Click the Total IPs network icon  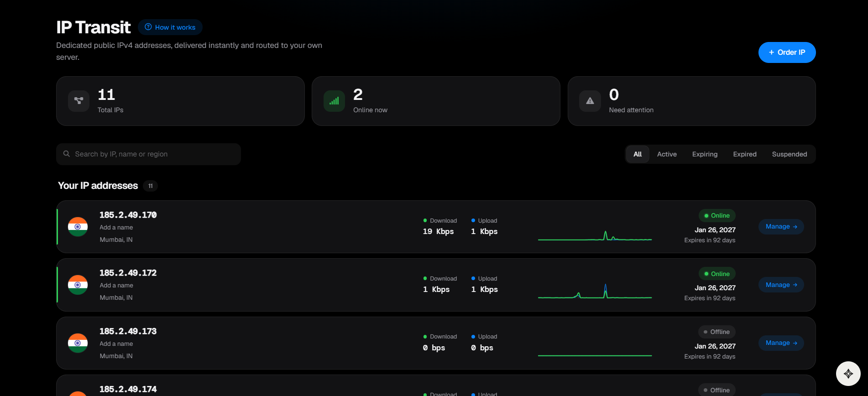pos(78,101)
